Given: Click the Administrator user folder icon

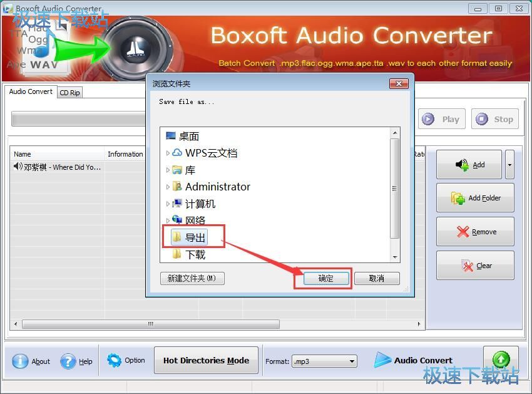Looking at the screenshot, I should coord(176,186).
